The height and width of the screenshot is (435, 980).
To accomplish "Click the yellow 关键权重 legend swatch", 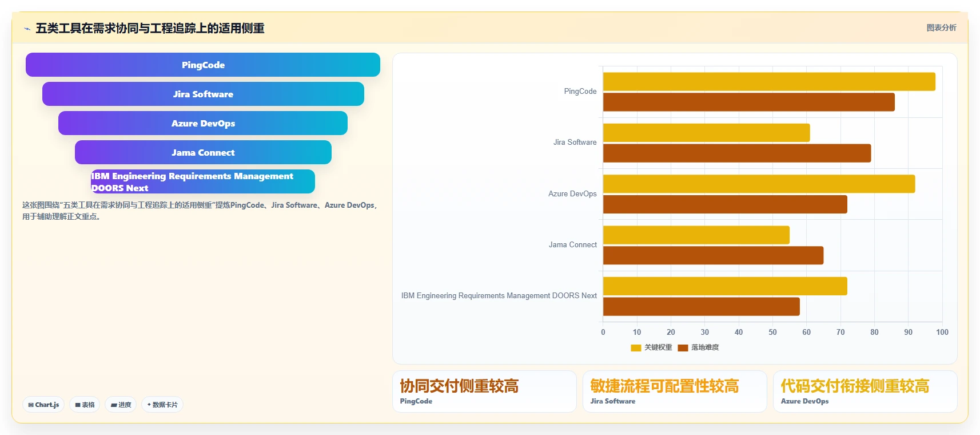I will pyautogui.click(x=636, y=347).
